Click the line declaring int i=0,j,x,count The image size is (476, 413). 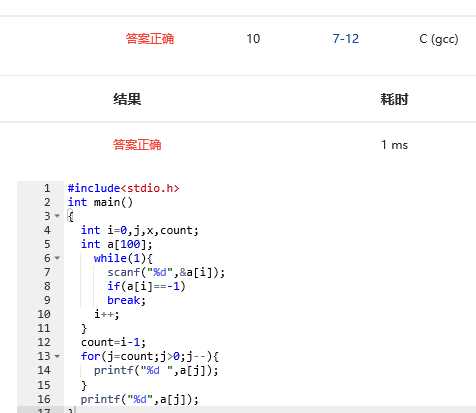[140, 230]
